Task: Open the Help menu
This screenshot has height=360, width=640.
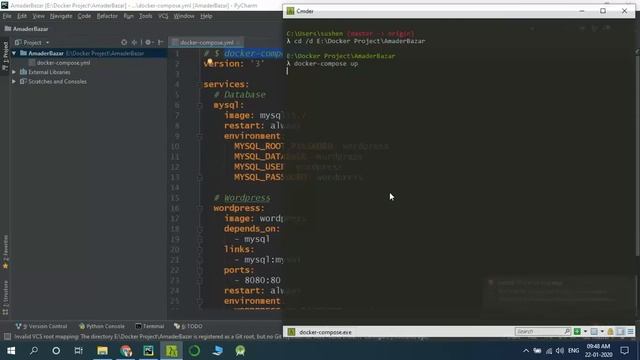Action: (206, 16)
